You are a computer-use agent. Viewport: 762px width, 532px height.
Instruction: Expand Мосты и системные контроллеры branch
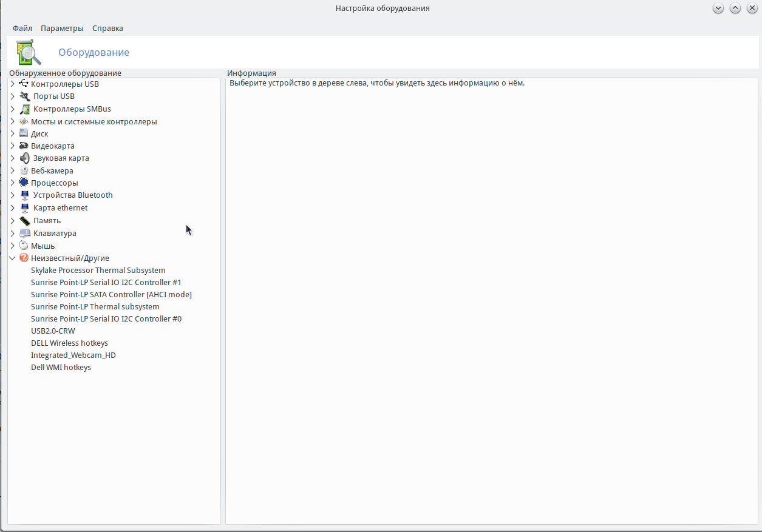pos(13,121)
